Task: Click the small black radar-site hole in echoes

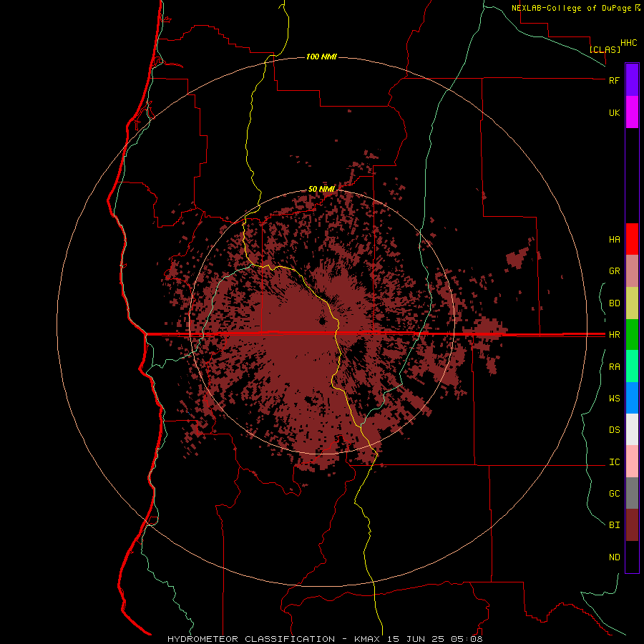Action: click(322, 321)
